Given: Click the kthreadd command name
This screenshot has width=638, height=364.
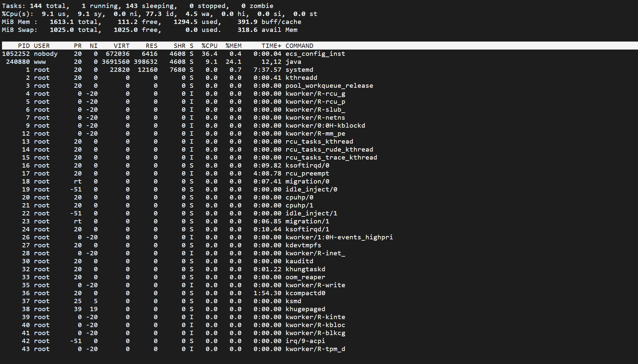Looking at the screenshot, I should pyautogui.click(x=301, y=78).
